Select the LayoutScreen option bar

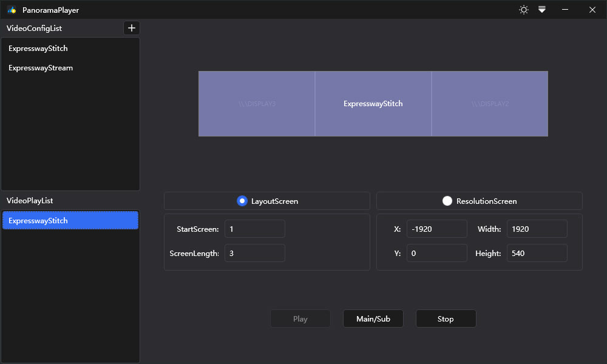point(267,201)
